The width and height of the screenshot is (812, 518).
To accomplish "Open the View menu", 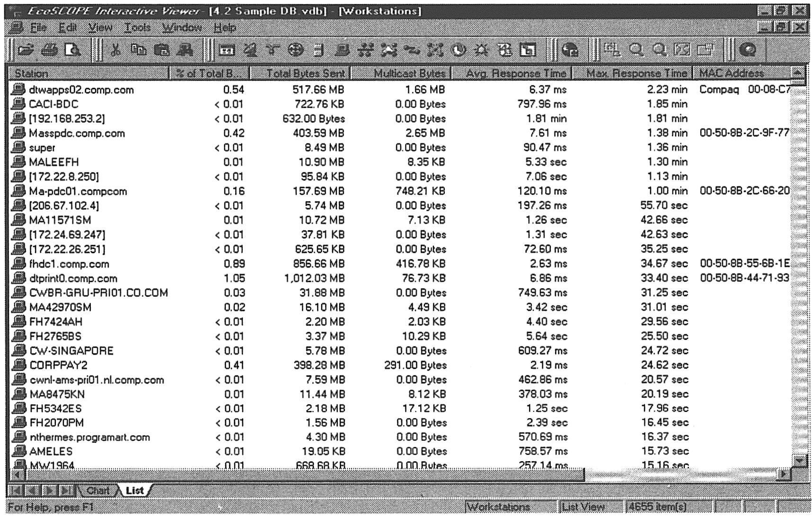I will coord(100,28).
